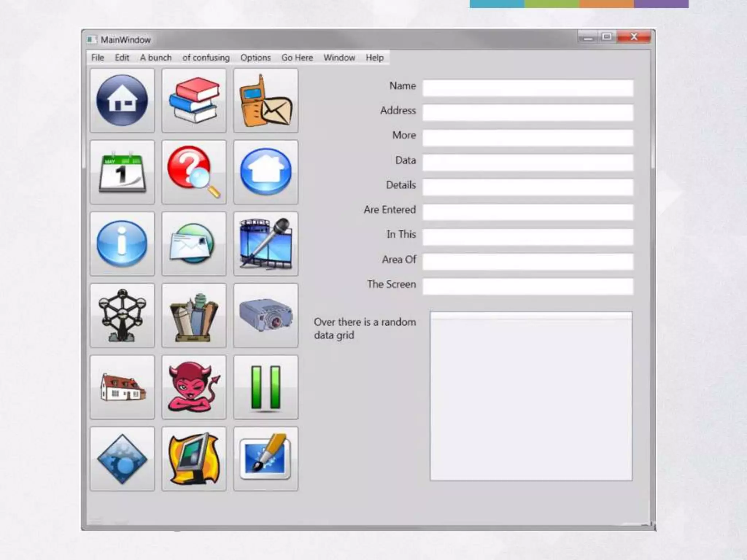Click inside the empty data grid
This screenshot has height=560, width=747.
pos(531,396)
